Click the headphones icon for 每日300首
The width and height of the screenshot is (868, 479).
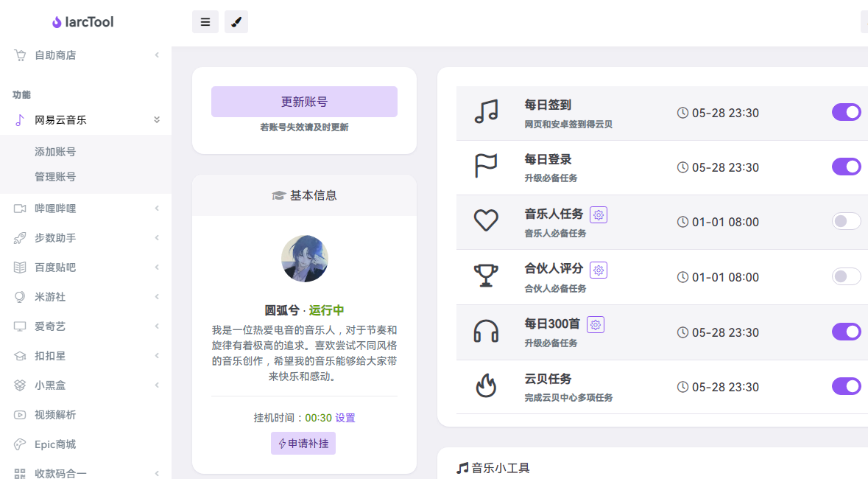pyautogui.click(x=486, y=332)
